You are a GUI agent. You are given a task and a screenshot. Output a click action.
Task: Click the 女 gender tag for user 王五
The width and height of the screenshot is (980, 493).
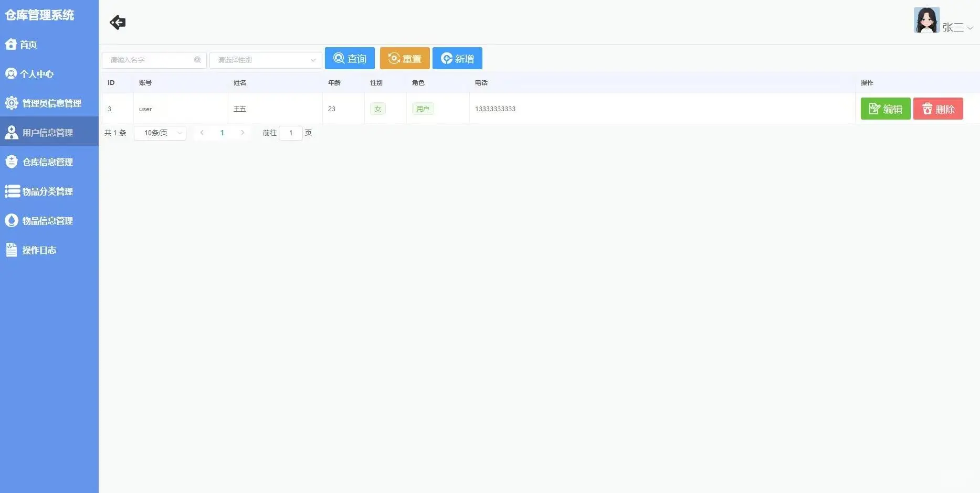377,109
